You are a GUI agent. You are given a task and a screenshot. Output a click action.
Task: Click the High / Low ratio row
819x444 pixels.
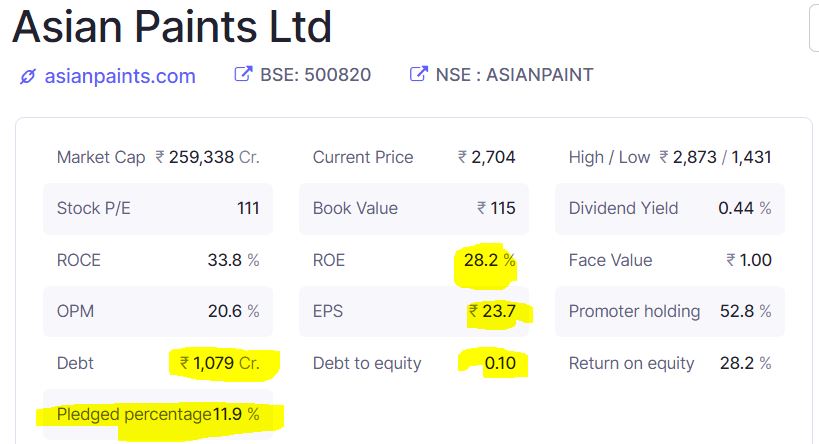click(669, 157)
